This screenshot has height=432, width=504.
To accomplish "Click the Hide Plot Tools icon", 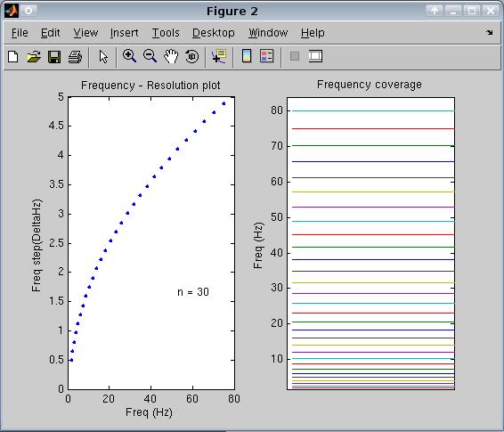I will point(295,57).
